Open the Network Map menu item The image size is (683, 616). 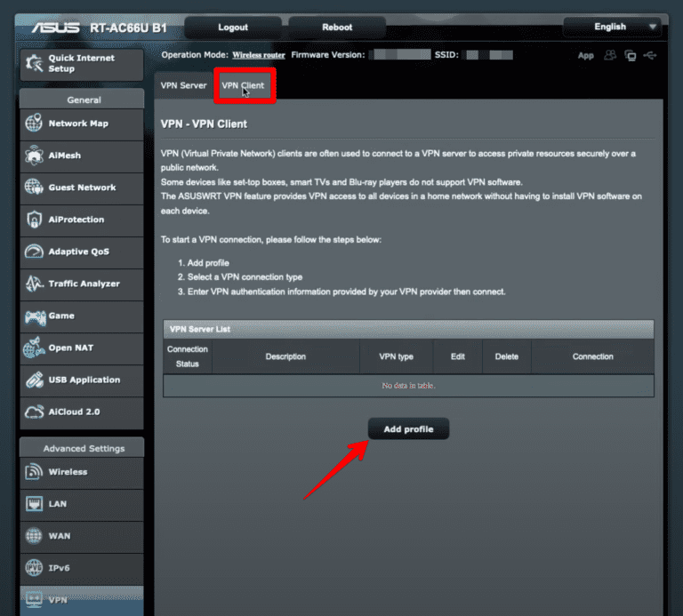(x=82, y=124)
